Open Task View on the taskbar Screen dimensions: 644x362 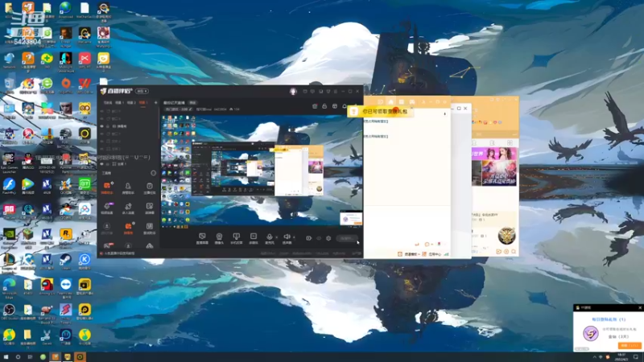click(30, 357)
